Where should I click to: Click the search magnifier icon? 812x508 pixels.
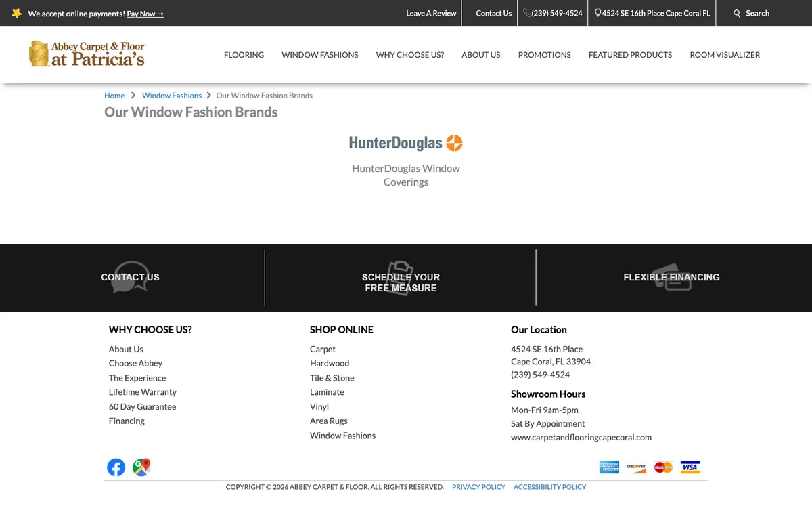click(x=738, y=14)
